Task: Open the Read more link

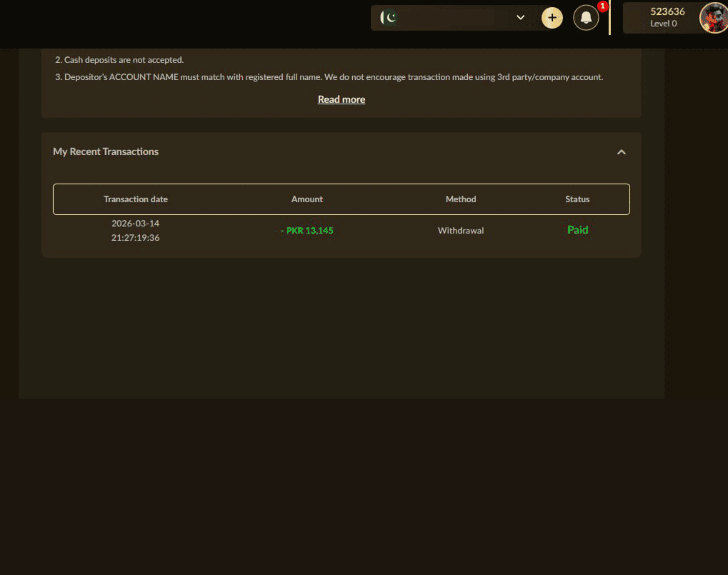Action: (341, 99)
